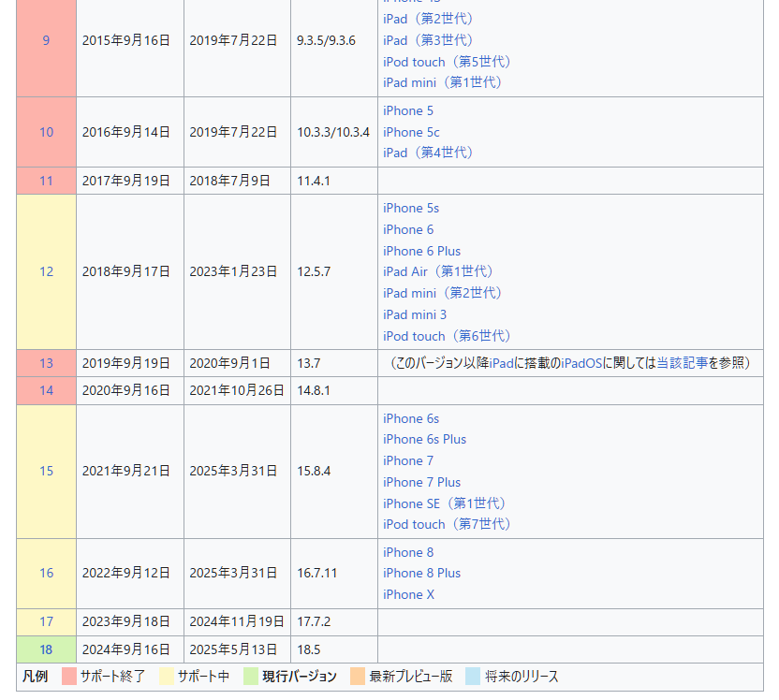
Task: Follow the iPhone 6s Plus link
Action: click(425, 439)
